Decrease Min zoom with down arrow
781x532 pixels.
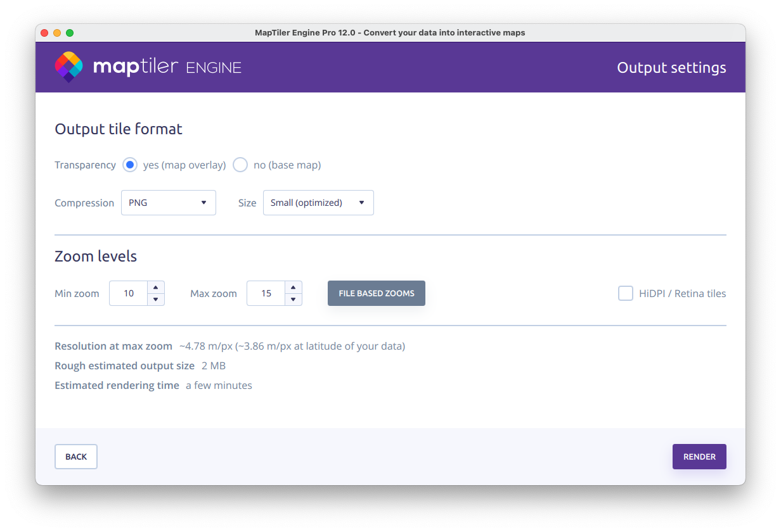click(156, 300)
